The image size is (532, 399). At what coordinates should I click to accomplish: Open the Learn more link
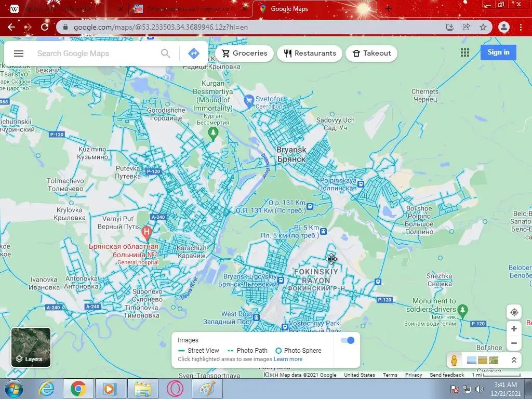[288, 359]
